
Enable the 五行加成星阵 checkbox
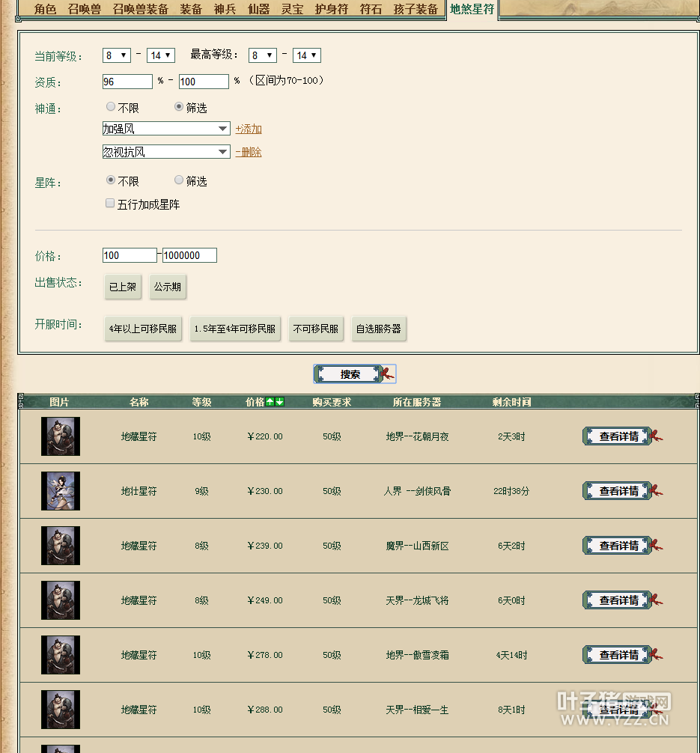click(110, 204)
